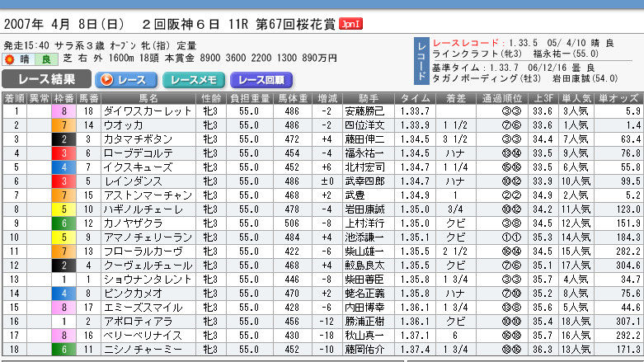
Task: Select horse name ピンクカメオ
Action: coord(133,294)
